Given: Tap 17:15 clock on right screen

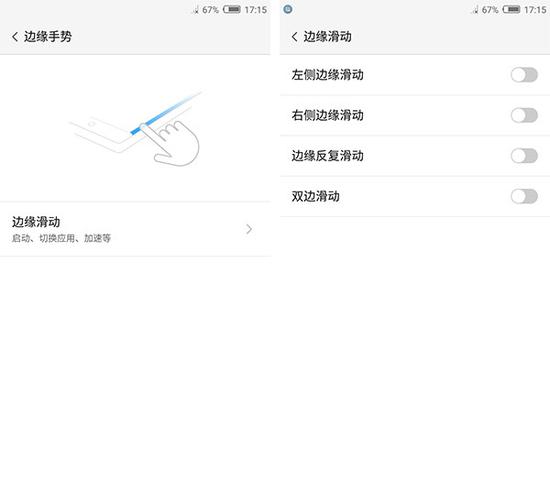Looking at the screenshot, I should pos(535,10).
